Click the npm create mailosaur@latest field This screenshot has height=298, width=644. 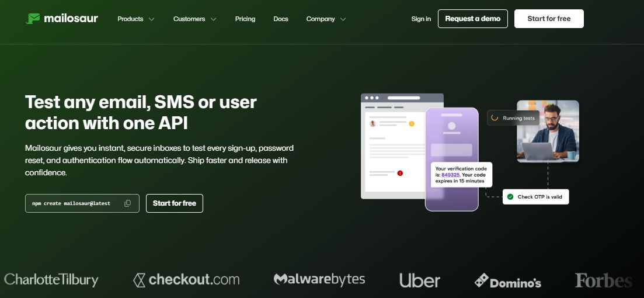(x=72, y=203)
